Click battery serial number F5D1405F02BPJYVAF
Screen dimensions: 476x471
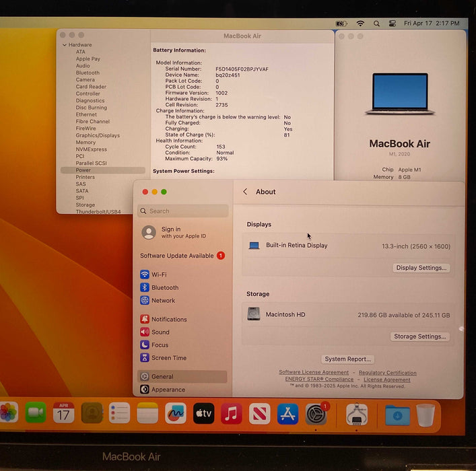242,69
